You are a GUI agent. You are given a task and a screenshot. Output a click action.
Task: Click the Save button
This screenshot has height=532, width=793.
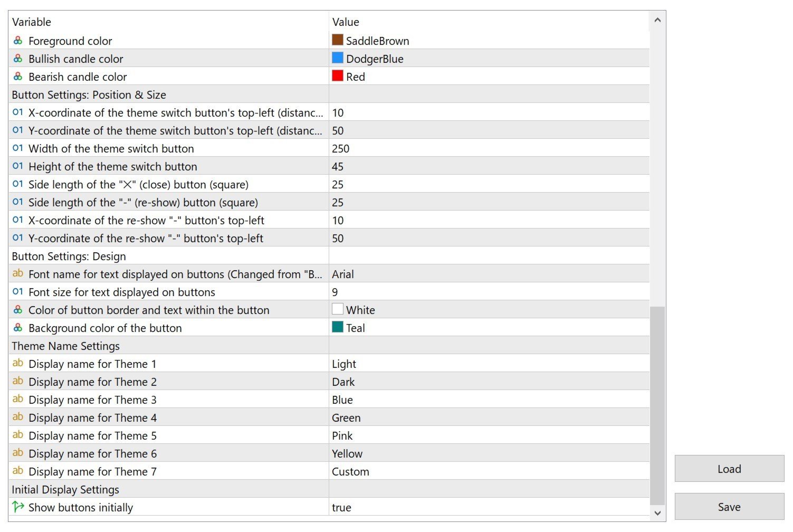coord(729,507)
